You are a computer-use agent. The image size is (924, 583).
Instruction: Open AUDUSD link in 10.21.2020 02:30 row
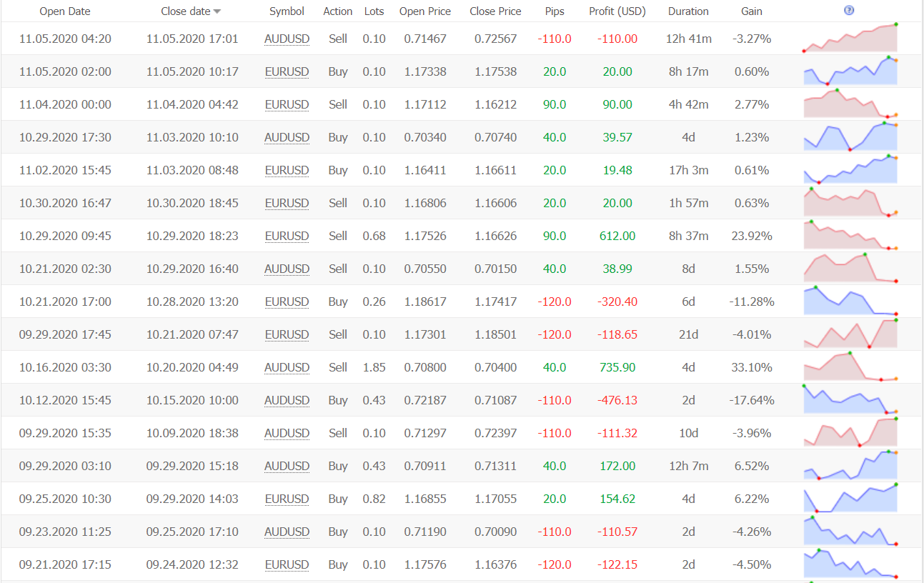point(287,269)
